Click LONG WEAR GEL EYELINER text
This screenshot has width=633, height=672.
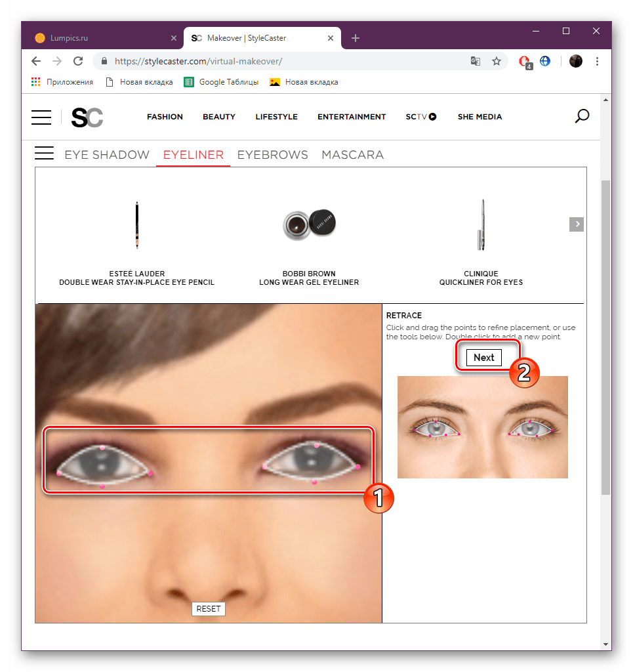(309, 282)
